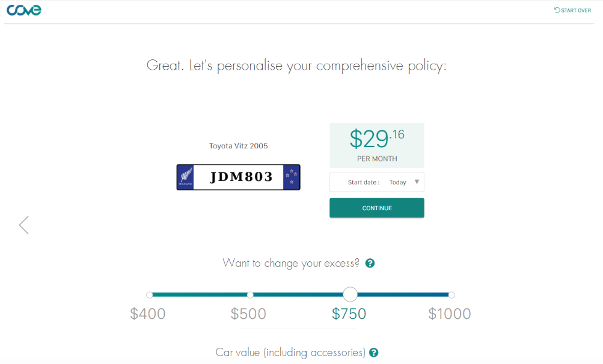
Task: Click the Start Over link
Action: coord(572,10)
